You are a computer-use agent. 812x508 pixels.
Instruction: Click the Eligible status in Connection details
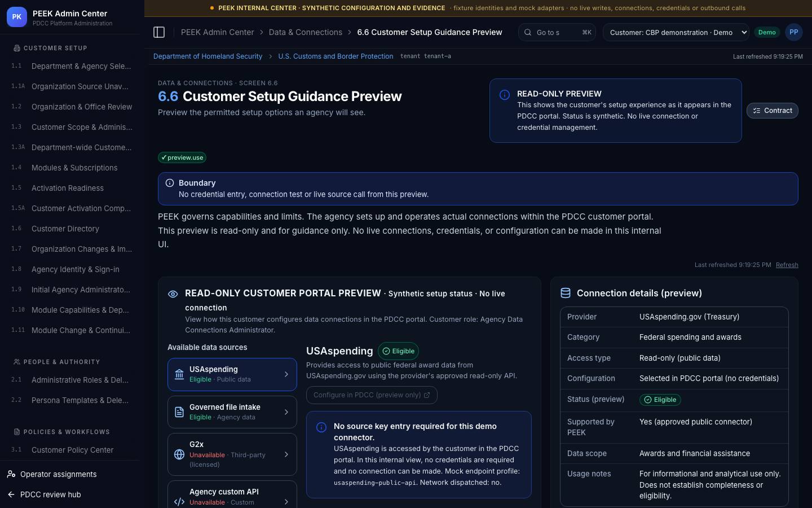[x=660, y=400]
